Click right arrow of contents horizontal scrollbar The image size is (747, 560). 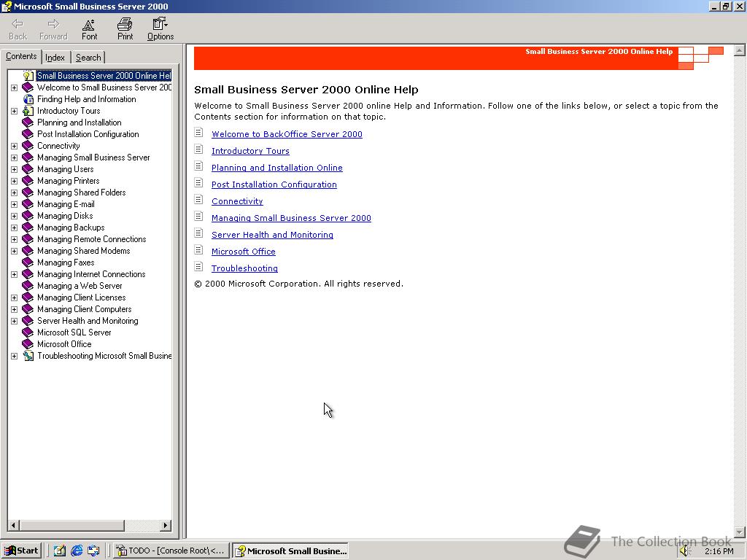(x=166, y=525)
